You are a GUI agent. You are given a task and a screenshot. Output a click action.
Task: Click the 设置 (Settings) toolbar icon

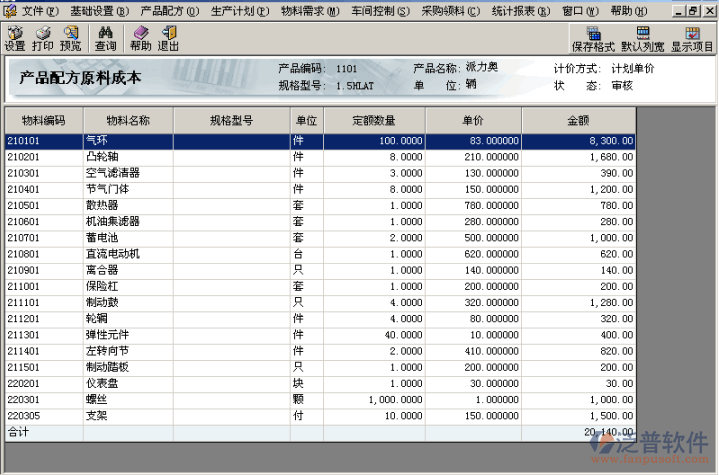(14, 38)
